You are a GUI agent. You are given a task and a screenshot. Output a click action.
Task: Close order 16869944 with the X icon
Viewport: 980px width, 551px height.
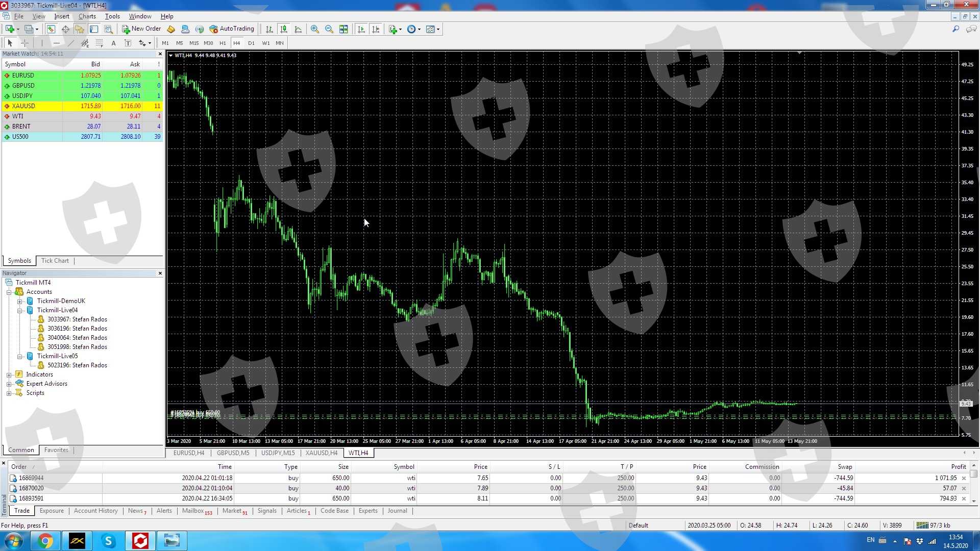[964, 478]
